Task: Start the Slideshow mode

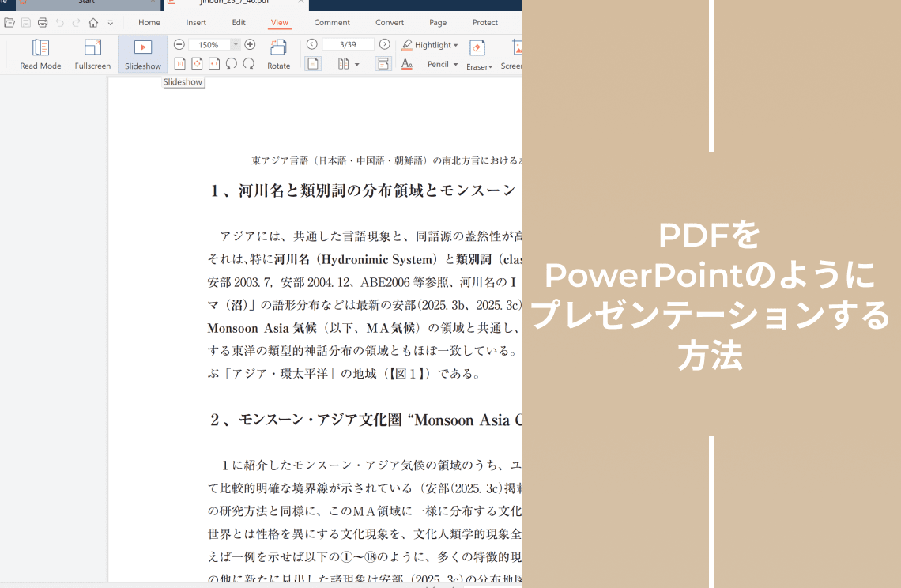Action: tap(142, 54)
